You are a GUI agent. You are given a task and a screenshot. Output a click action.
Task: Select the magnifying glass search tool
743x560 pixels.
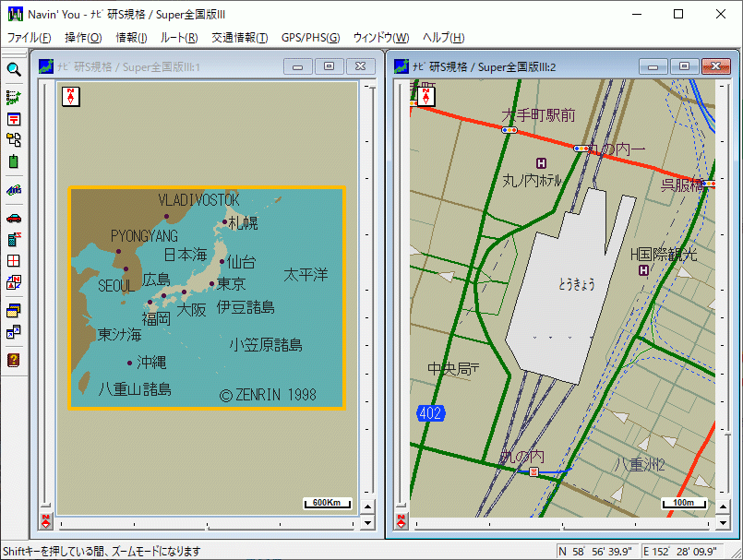tap(14, 69)
